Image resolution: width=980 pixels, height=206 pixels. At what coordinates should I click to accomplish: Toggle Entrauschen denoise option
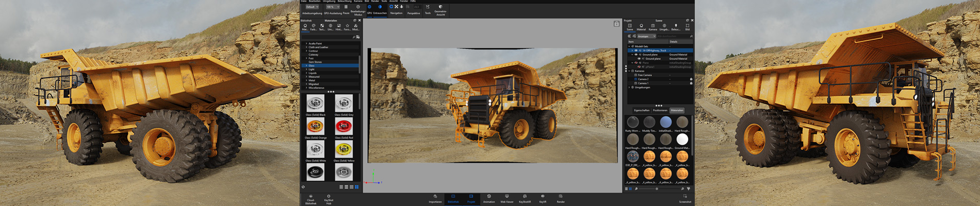[x=380, y=7]
